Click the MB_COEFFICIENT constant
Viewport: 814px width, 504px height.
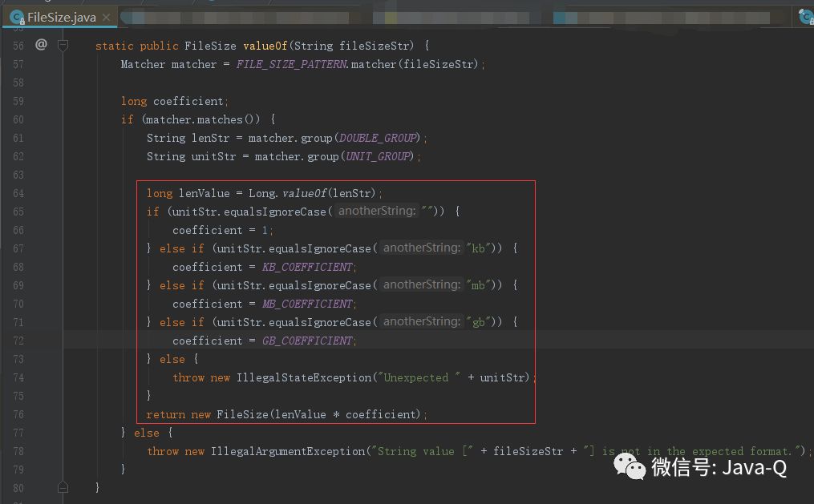[x=307, y=304]
